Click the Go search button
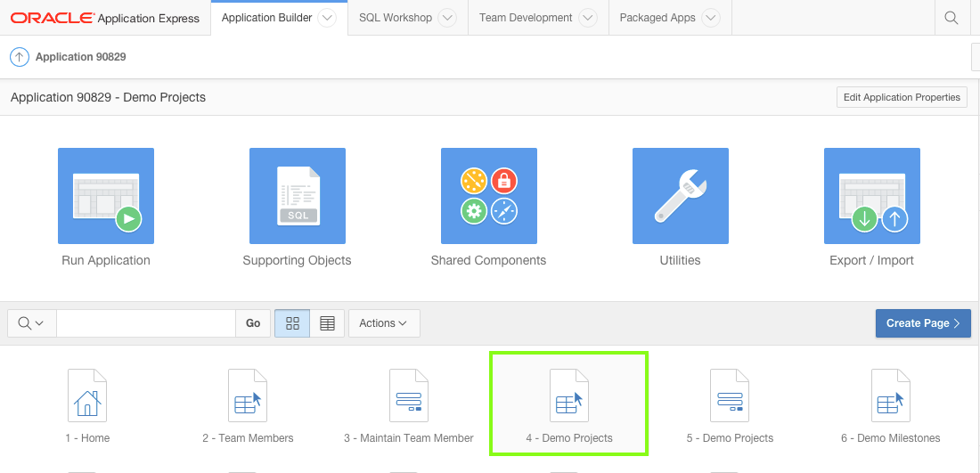The image size is (980, 473). click(253, 323)
